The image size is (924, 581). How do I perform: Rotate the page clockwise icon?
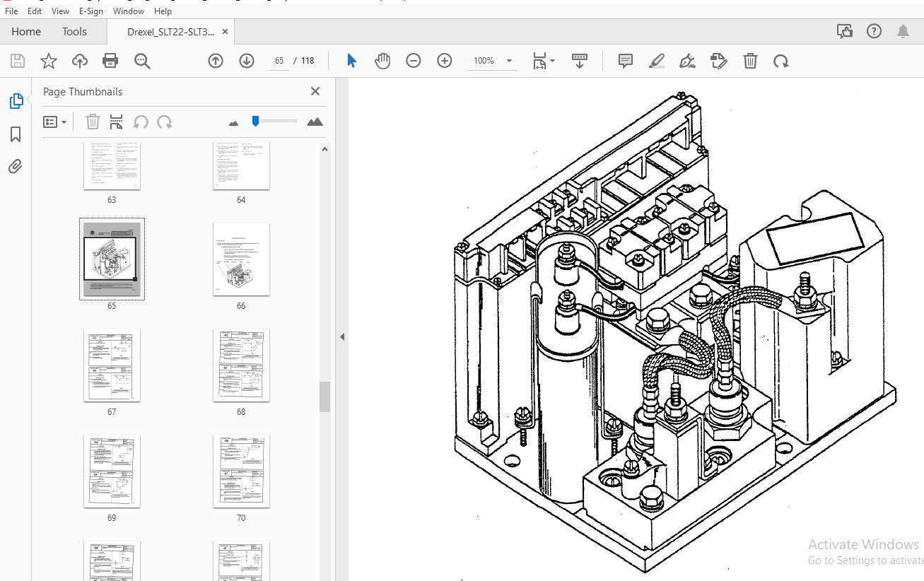781,61
